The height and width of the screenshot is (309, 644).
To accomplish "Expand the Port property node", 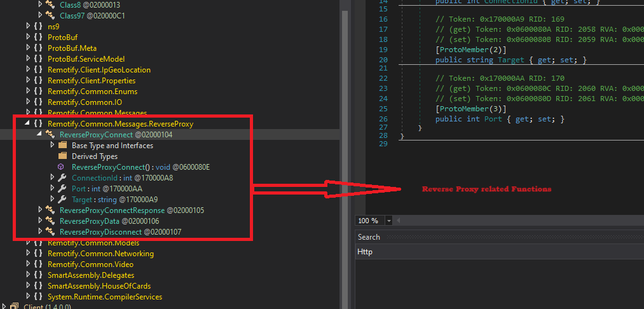I will [52, 188].
